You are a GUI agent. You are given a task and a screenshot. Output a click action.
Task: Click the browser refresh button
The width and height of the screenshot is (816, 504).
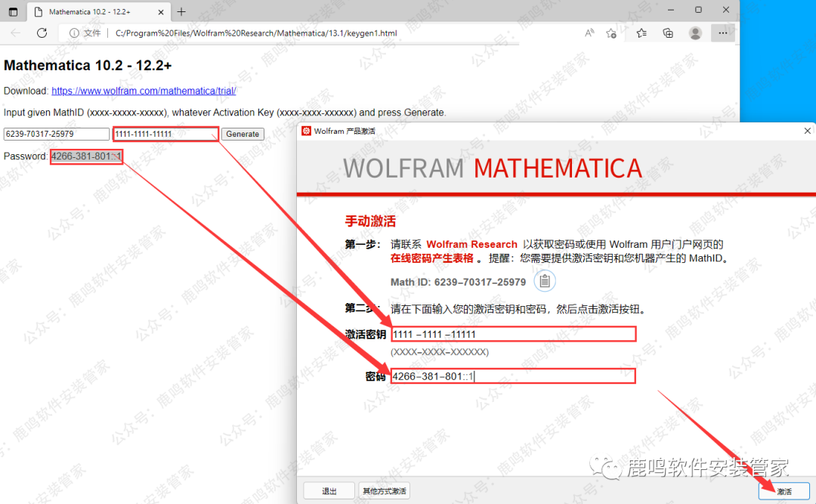42,33
